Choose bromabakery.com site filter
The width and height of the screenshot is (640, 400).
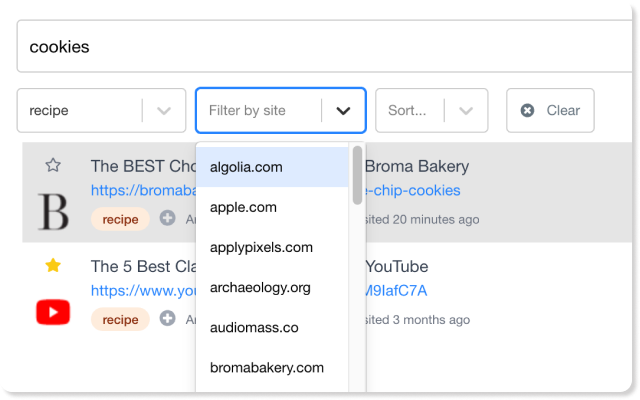[x=272, y=367]
